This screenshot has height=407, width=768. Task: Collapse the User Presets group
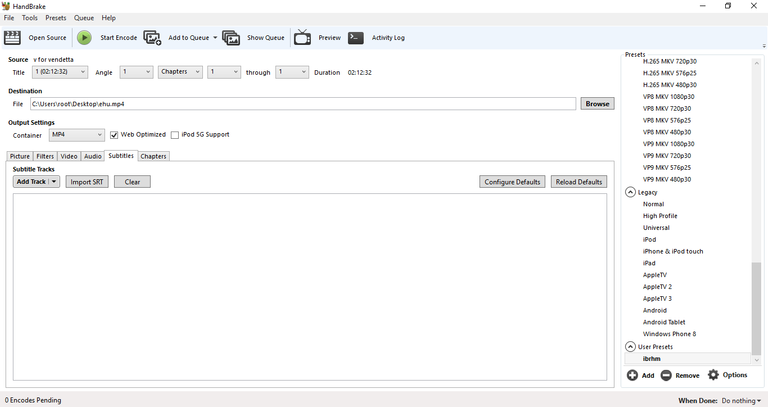click(x=630, y=347)
